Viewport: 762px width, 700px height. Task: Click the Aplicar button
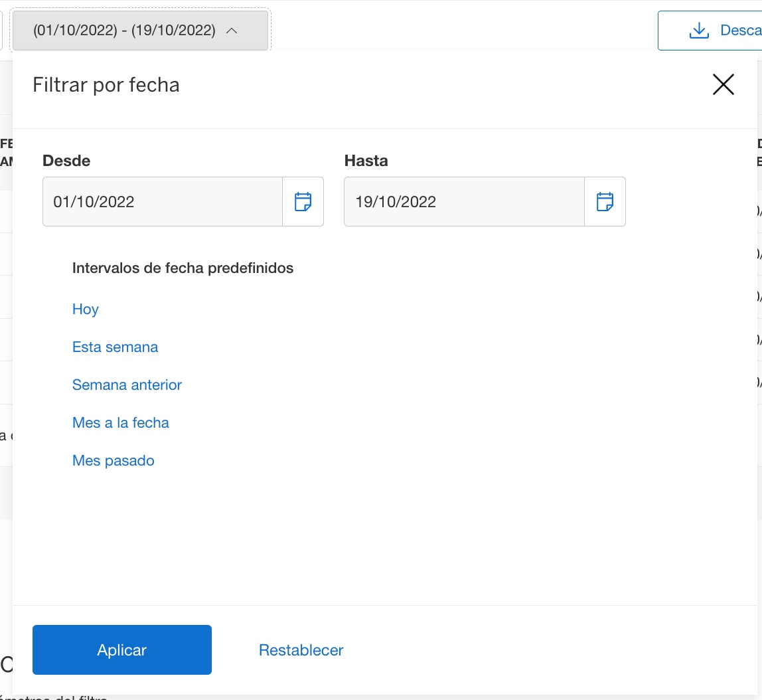(x=121, y=650)
